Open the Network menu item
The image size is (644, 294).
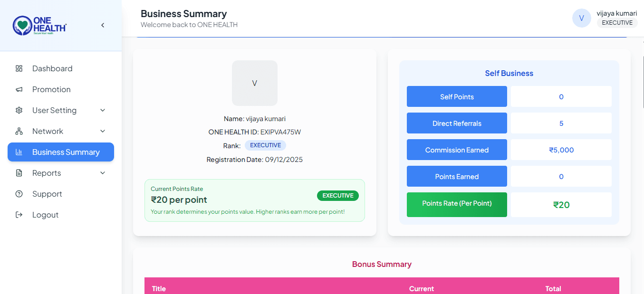[61, 131]
